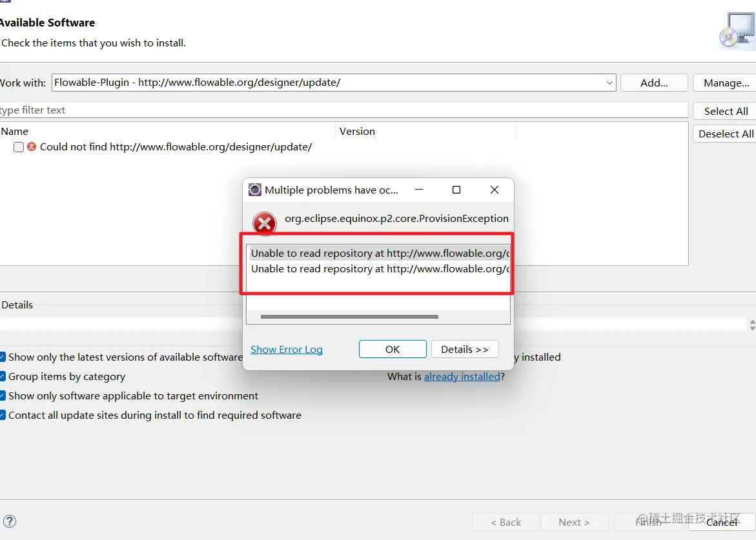Check the box next to 'Could not find' entry
756x540 pixels.
coord(19,147)
